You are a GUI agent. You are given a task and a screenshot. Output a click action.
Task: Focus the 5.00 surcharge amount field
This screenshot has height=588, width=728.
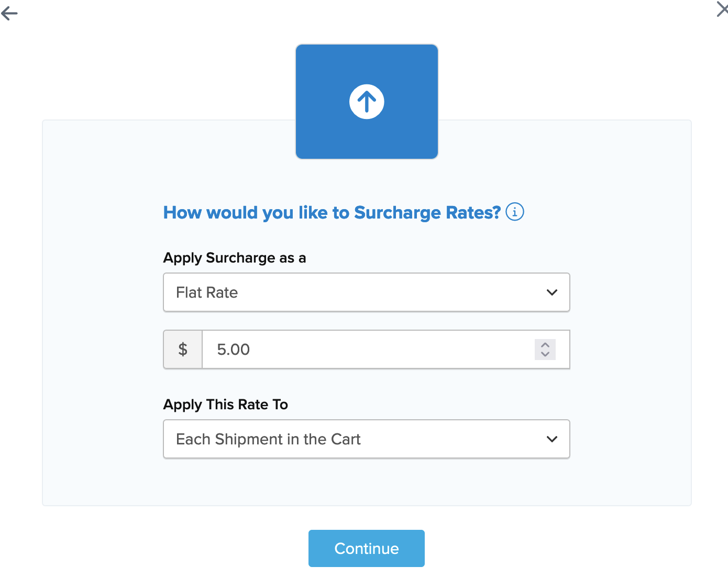pyautogui.click(x=367, y=350)
